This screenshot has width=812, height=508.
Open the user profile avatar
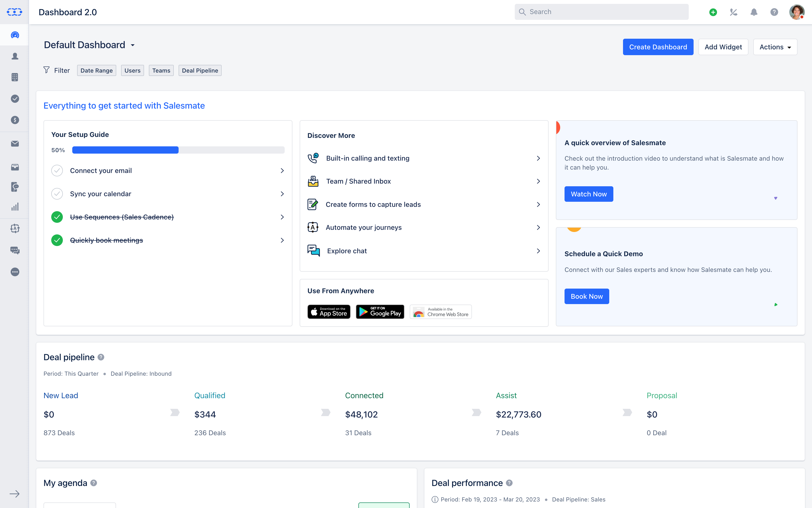[797, 12]
